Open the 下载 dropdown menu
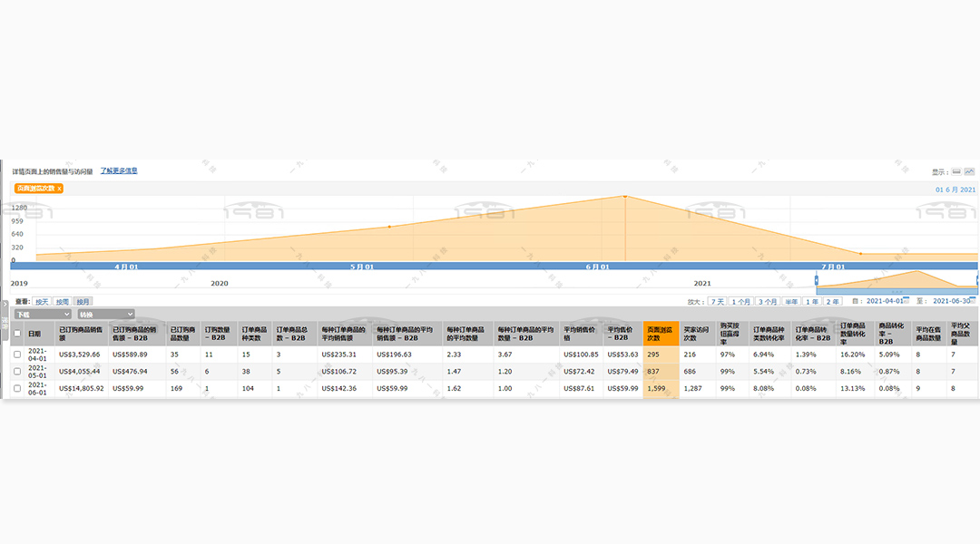Viewport: 980px width, 544px height. point(43,315)
